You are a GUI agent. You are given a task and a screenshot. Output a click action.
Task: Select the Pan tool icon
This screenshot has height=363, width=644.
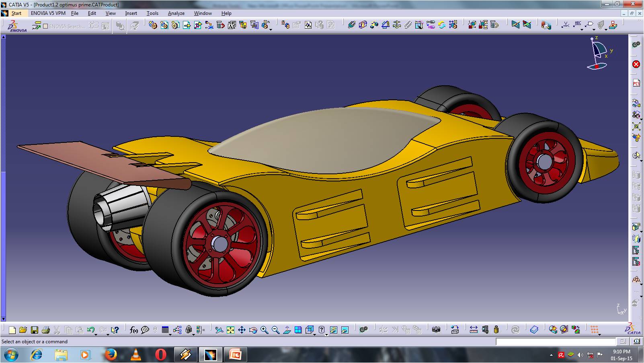(242, 330)
